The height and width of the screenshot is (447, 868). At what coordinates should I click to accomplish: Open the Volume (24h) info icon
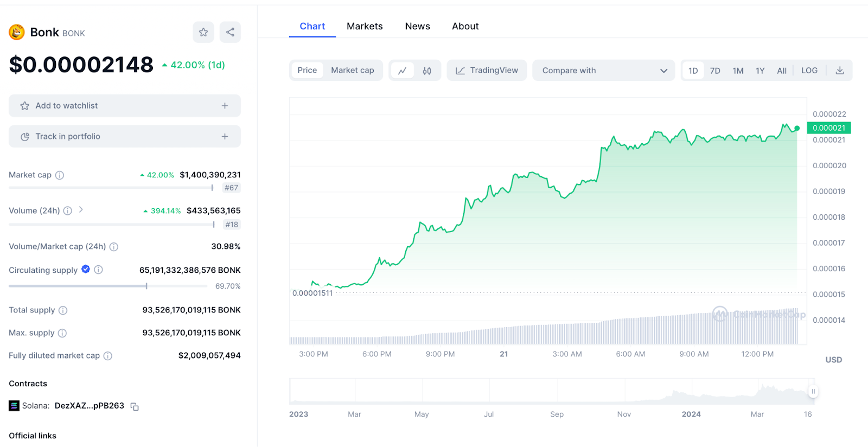pos(68,210)
